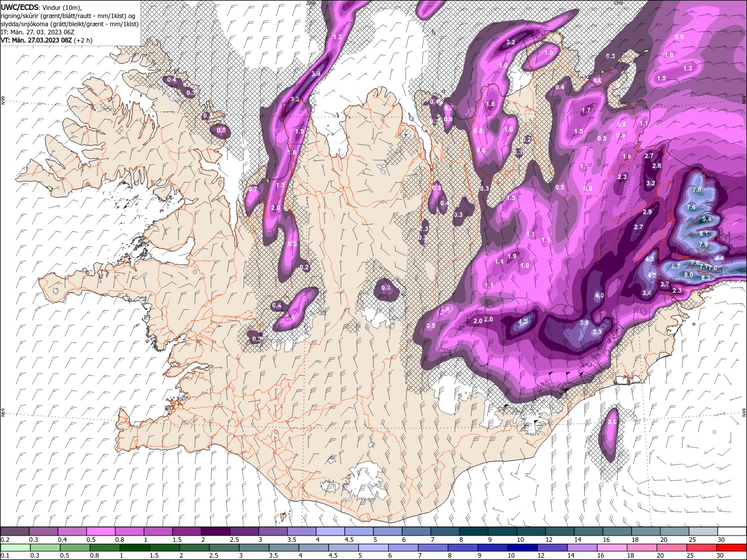Click the 0.1 label starting the rain scale
This screenshot has height=560, width=747.
click(5, 555)
